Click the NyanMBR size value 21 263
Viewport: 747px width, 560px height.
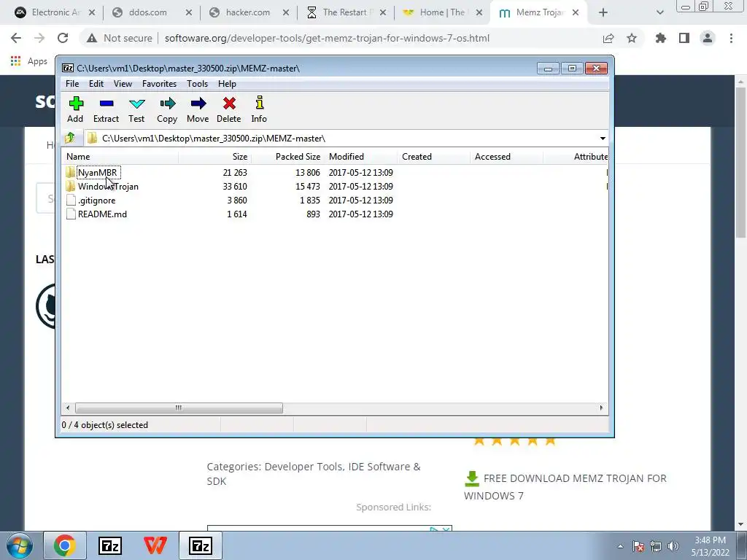(x=235, y=172)
